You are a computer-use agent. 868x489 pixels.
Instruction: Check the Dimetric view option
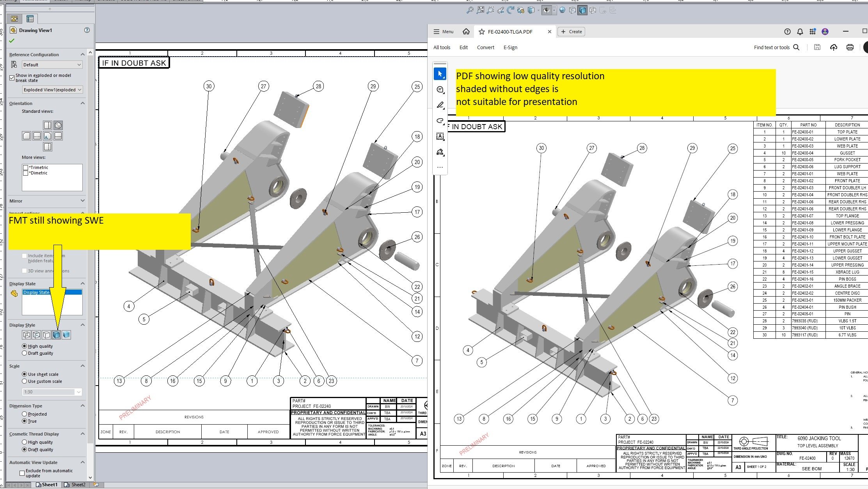coord(26,173)
